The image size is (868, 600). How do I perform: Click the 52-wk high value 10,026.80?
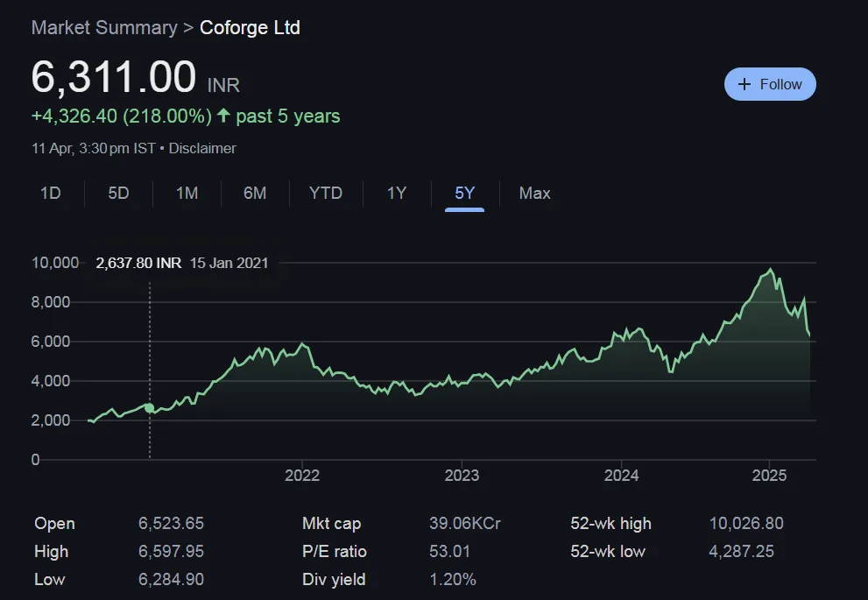click(746, 524)
